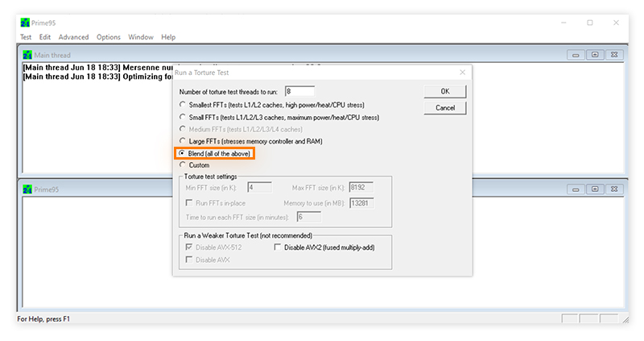Click the torture test threads number field
Screen dimensions: 644x341
299,91
